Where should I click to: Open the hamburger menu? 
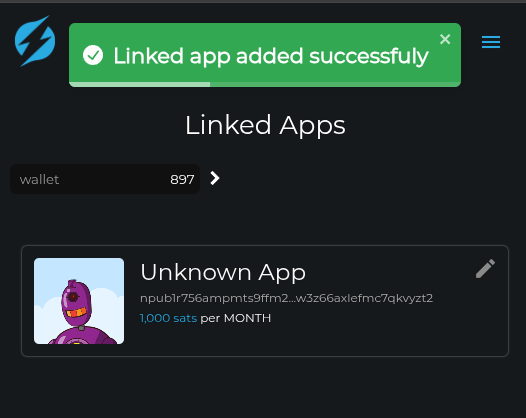coord(491,42)
